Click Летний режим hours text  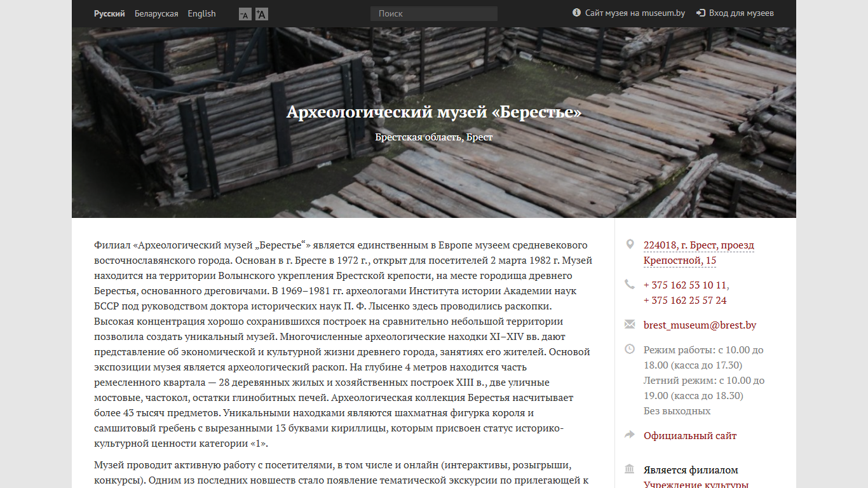coord(704,388)
